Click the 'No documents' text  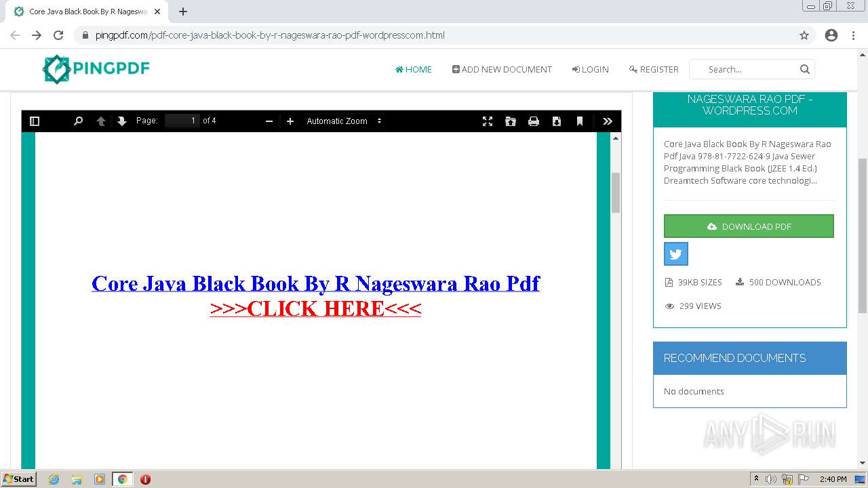(694, 391)
